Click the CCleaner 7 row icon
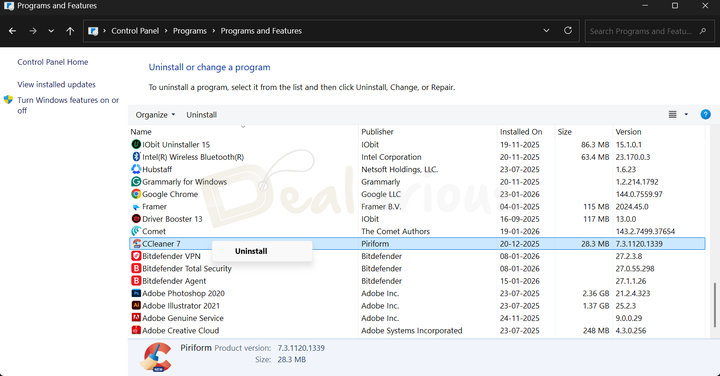This screenshot has height=376, width=720. tap(136, 243)
